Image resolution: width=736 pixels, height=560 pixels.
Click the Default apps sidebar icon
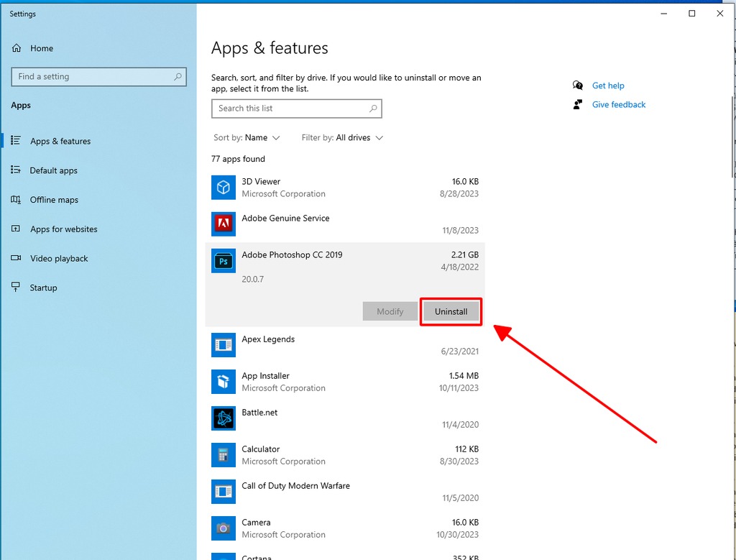point(16,170)
